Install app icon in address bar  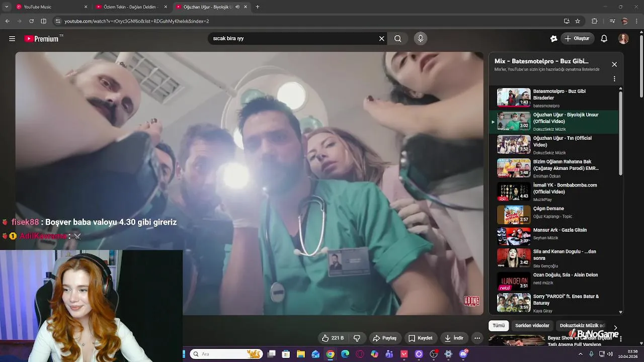pyautogui.click(x=567, y=21)
